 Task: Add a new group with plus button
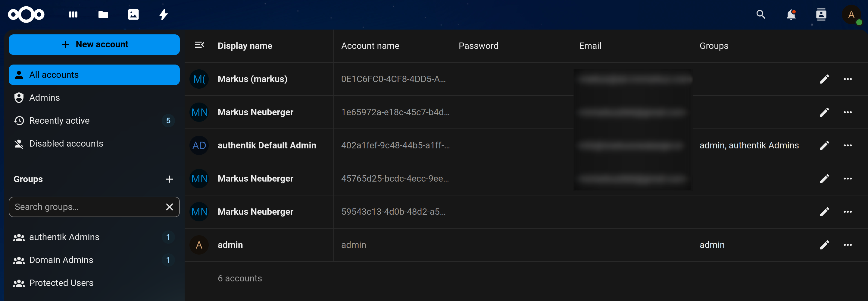point(170,179)
